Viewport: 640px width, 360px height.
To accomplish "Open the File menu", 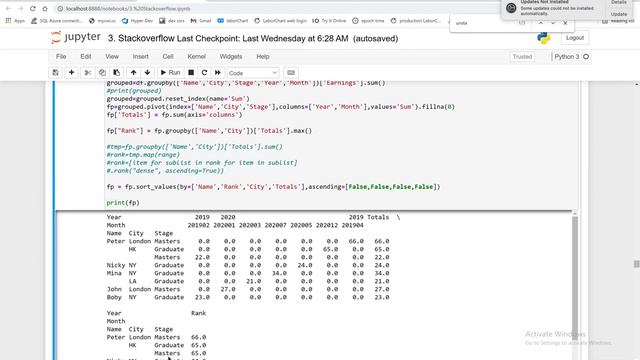I will pos(61,57).
